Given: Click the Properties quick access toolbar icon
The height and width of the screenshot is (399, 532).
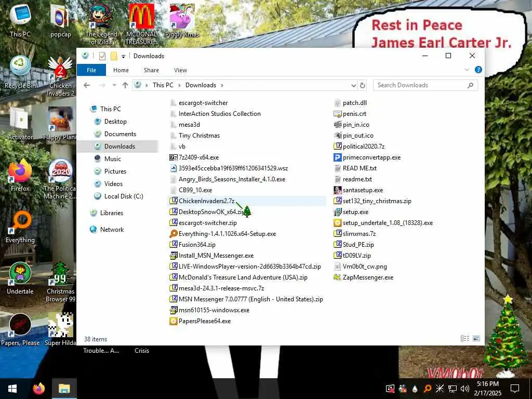Looking at the screenshot, I should [102, 56].
